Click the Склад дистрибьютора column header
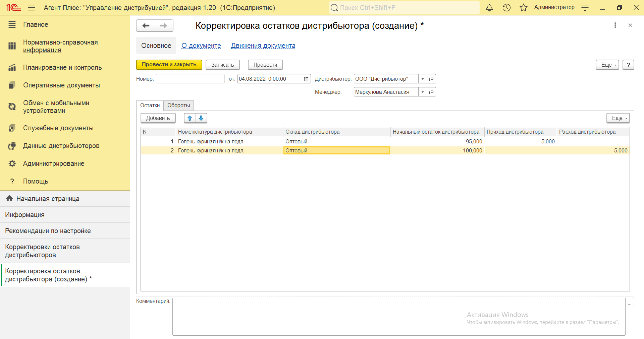644x339 pixels. pos(337,132)
